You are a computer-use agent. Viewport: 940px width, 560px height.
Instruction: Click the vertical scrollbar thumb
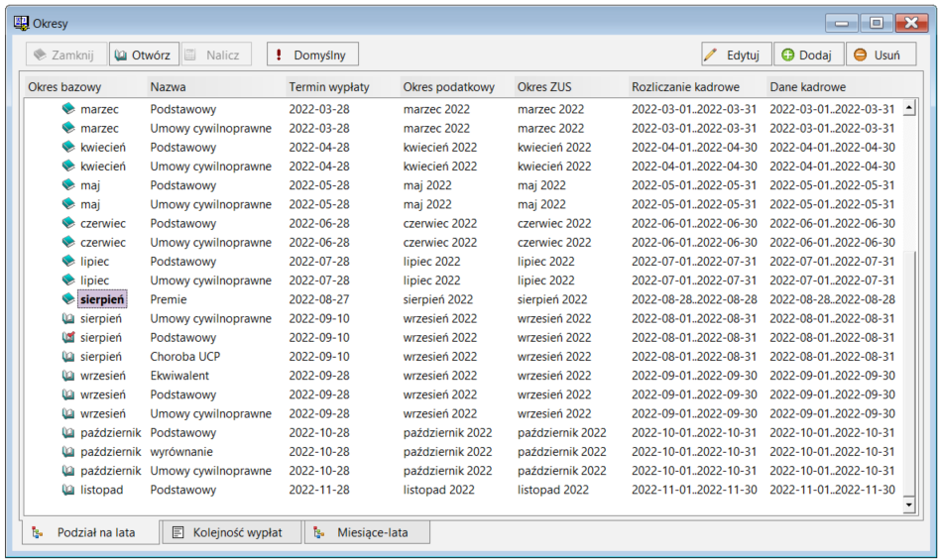[909, 372]
